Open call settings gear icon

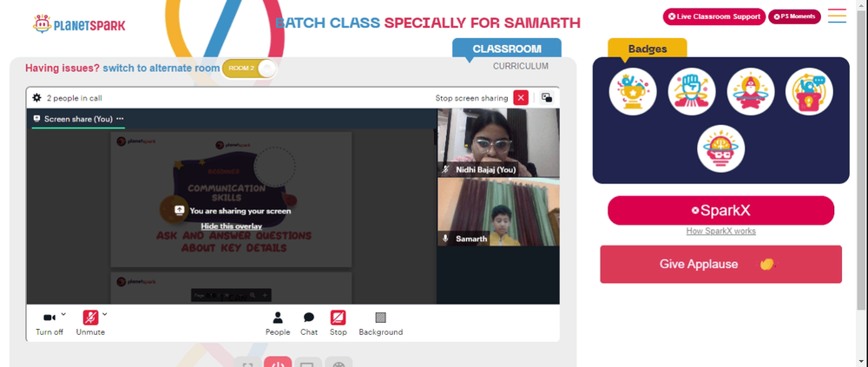pos(36,97)
